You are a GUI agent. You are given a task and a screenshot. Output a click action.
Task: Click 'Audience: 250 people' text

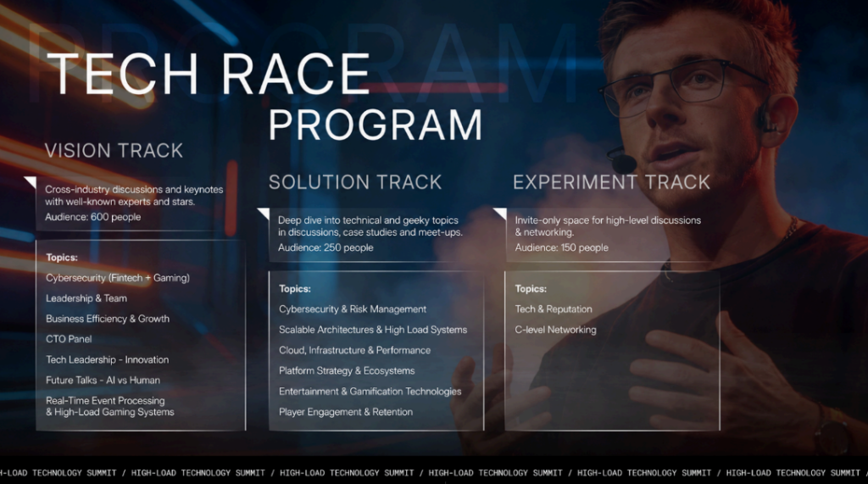click(x=325, y=248)
